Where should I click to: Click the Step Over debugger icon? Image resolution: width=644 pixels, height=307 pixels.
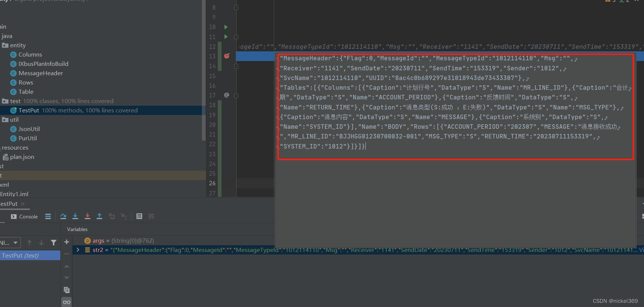coord(63,216)
